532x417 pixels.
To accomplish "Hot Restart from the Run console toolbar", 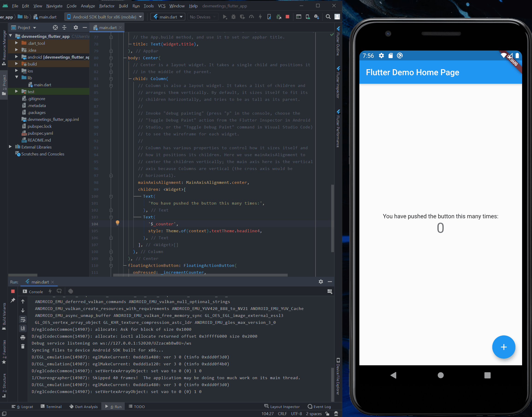I will [x=59, y=291].
